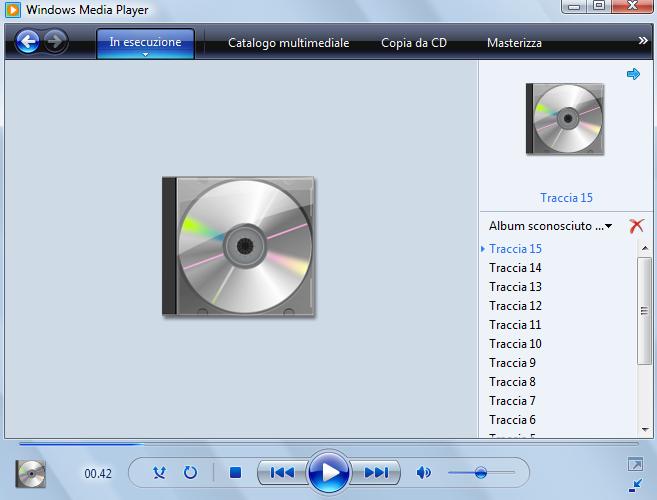Go back with the blue back arrow

[28, 41]
